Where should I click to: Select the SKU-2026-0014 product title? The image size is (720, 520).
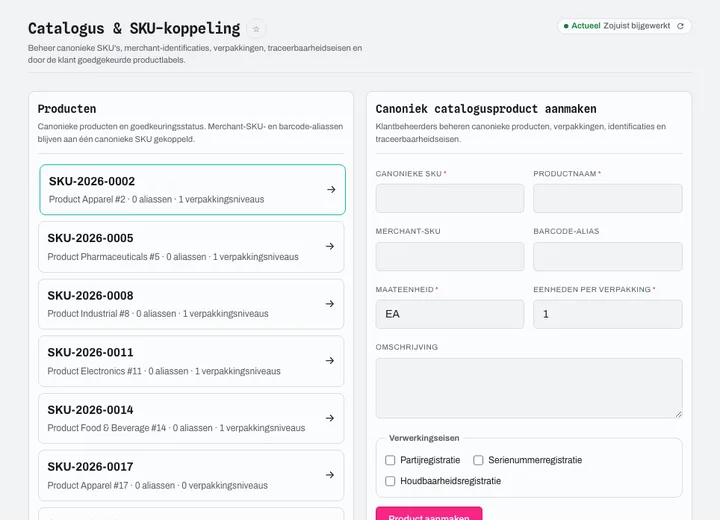(90, 410)
